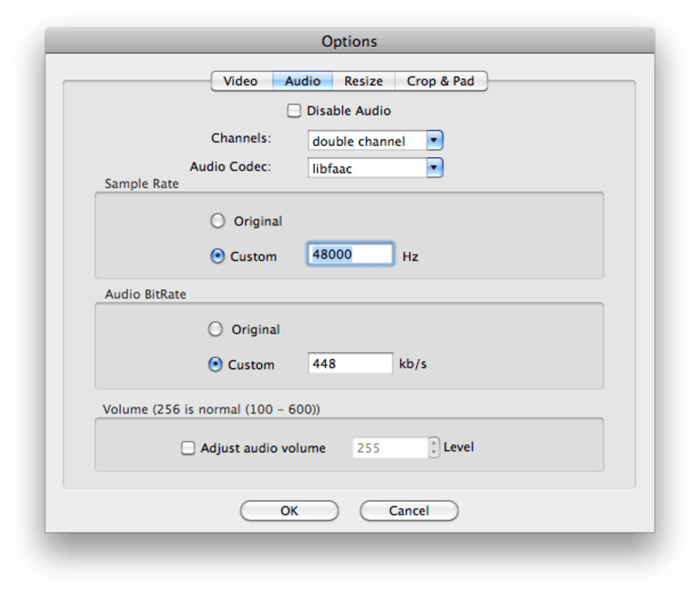Choose Custom audio bitrate radio button
Image resolution: width=700 pixels, height=595 pixels.
click(x=215, y=364)
